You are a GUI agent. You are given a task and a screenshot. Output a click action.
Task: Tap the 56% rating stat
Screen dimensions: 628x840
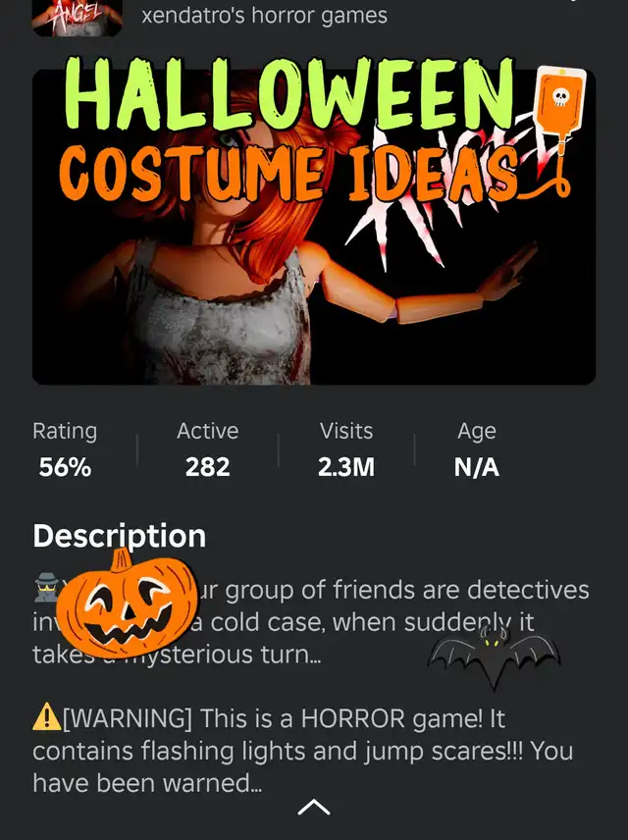pos(65,466)
